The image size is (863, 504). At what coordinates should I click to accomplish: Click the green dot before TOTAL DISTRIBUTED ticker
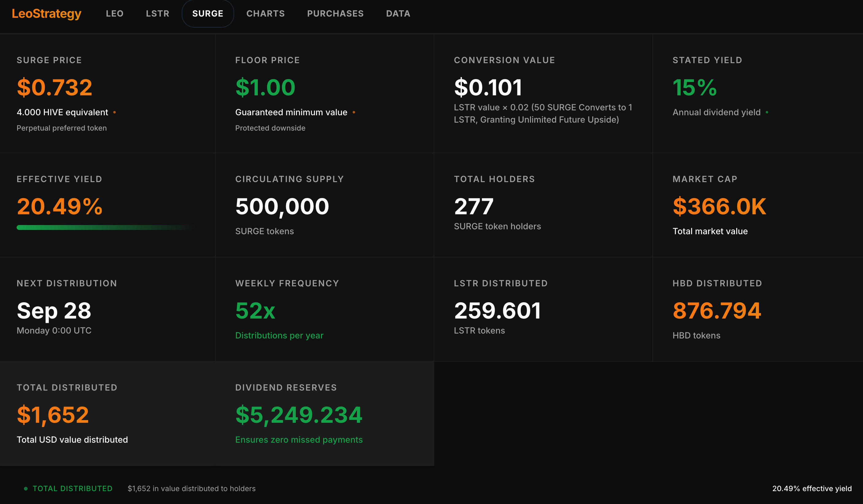(26, 489)
